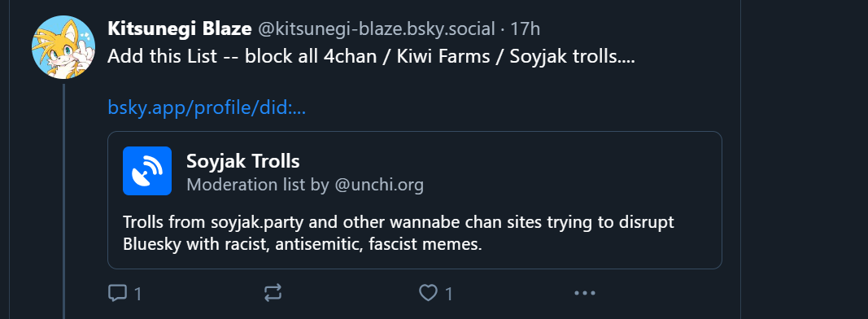Click the 'Add this List' post text
Image resolution: width=868 pixels, height=319 pixels.
point(162,56)
